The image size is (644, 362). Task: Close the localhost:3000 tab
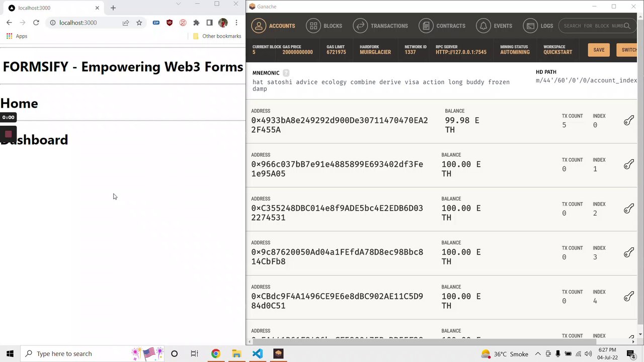coord(98,8)
